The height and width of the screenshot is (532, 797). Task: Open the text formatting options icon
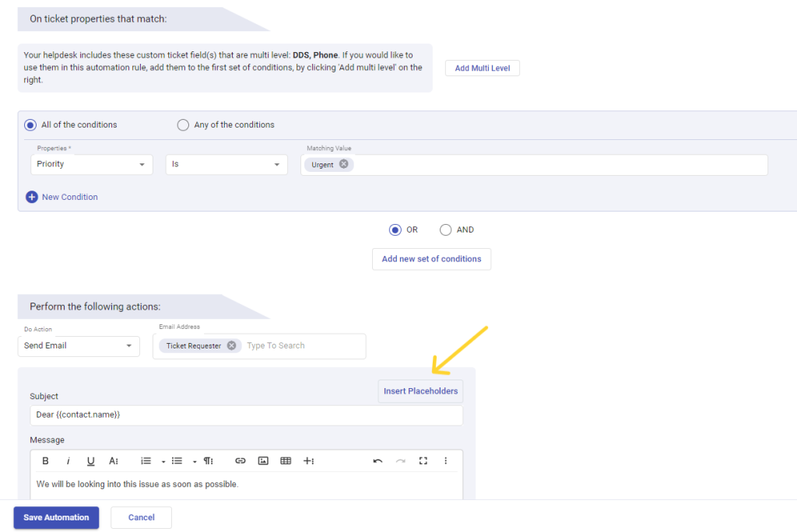click(x=114, y=460)
